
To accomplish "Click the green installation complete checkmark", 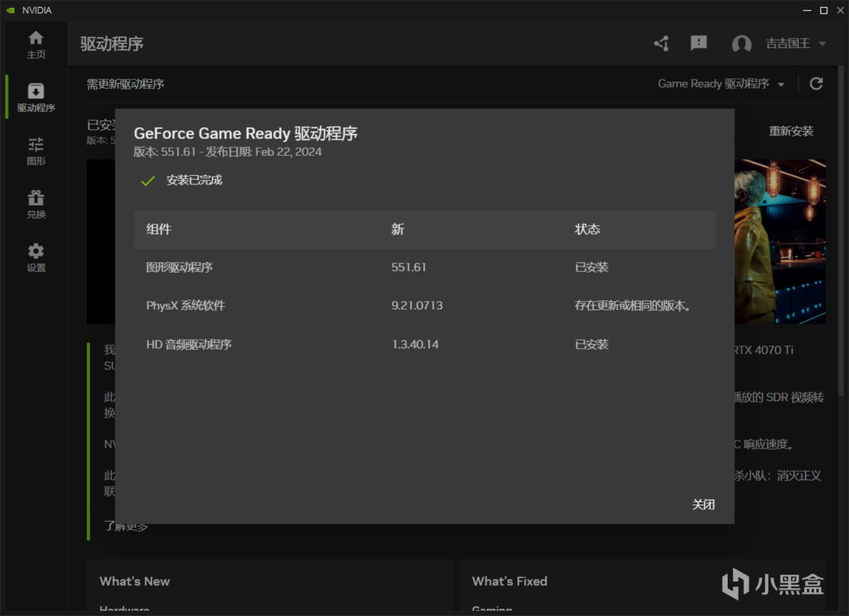I will [x=148, y=180].
